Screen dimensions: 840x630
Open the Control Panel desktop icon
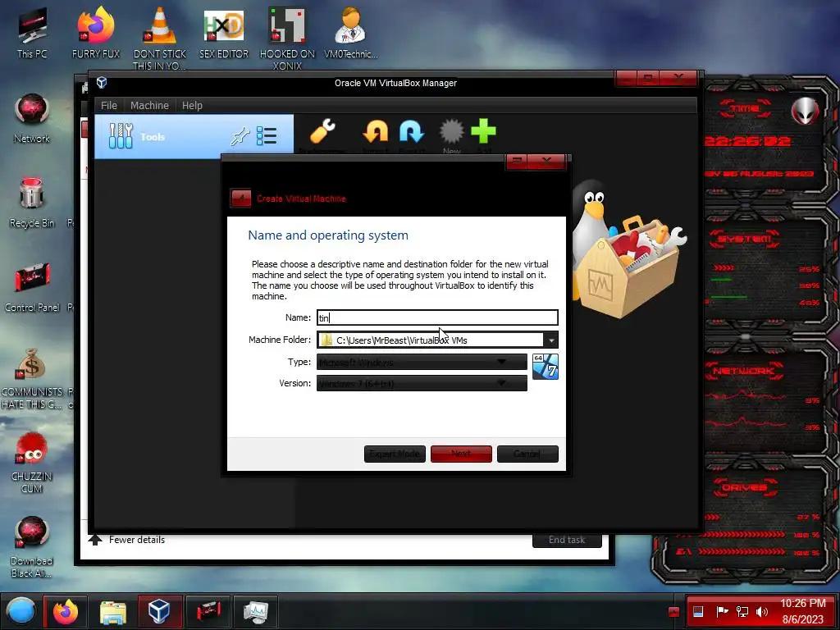pyautogui.click(x=32, y=286)
